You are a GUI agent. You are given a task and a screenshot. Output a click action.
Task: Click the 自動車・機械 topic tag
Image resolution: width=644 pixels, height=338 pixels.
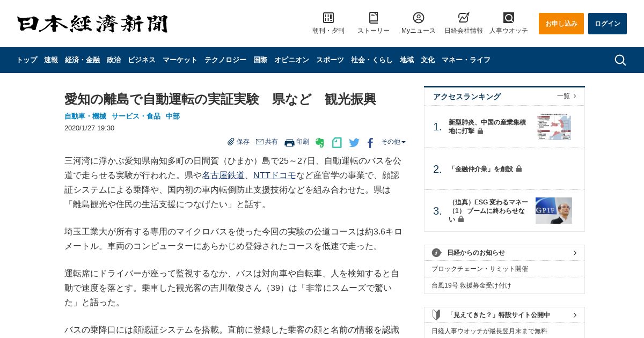click(85, 116)
